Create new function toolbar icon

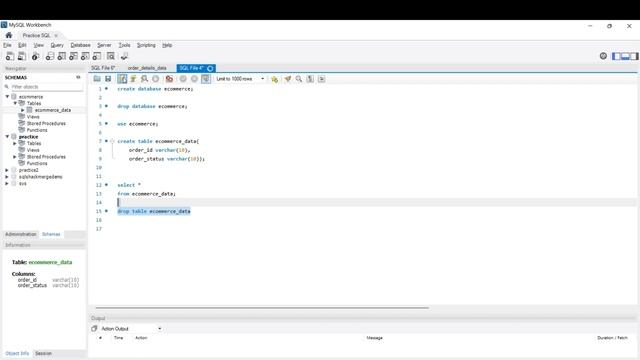pos(97,56)
